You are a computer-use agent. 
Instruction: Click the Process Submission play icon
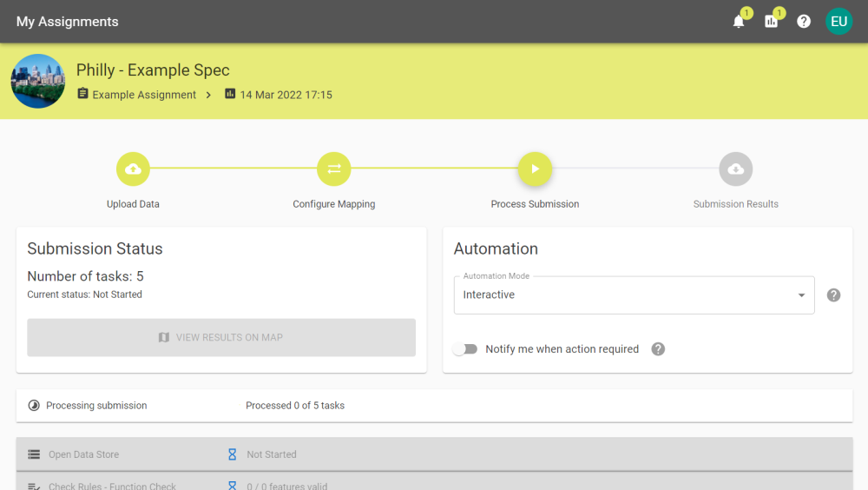[535, 169]
